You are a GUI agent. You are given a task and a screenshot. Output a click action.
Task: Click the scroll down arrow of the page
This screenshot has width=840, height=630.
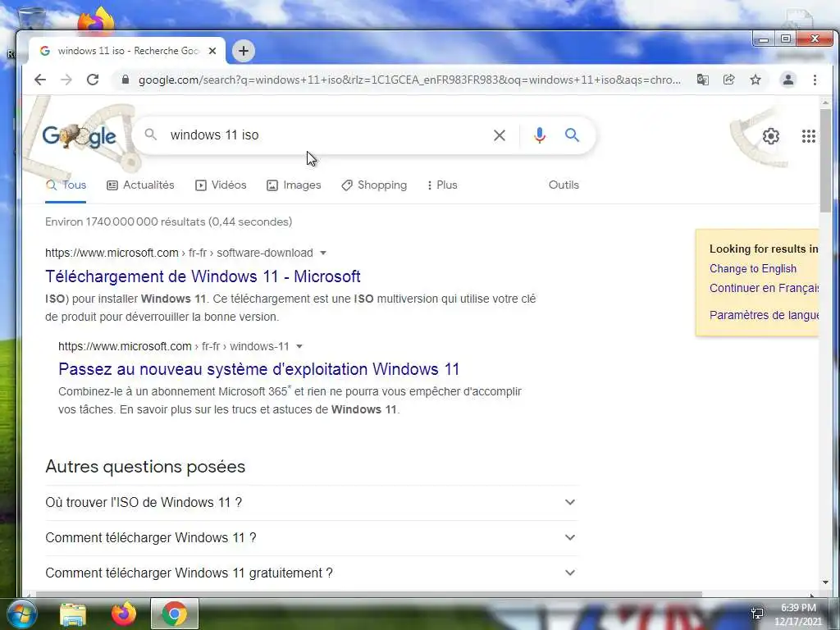coord(825,582)
